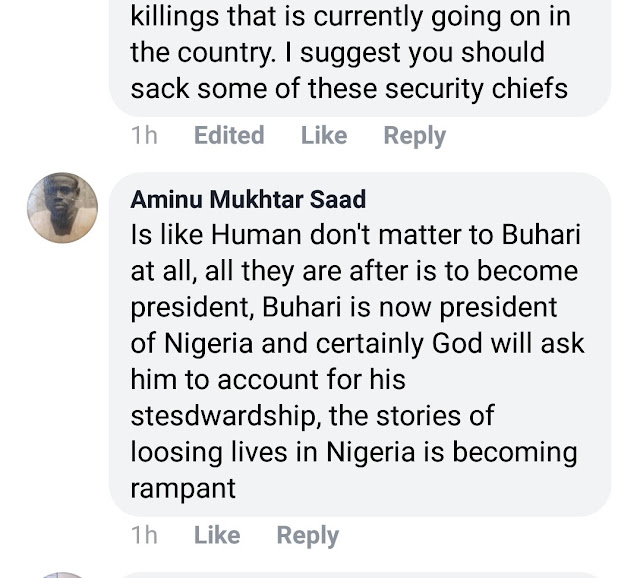The width and height of the screenshot is (640, 578).
Task: Click the 1h timestamp under Aminu's comment
Action: (145, 536)
